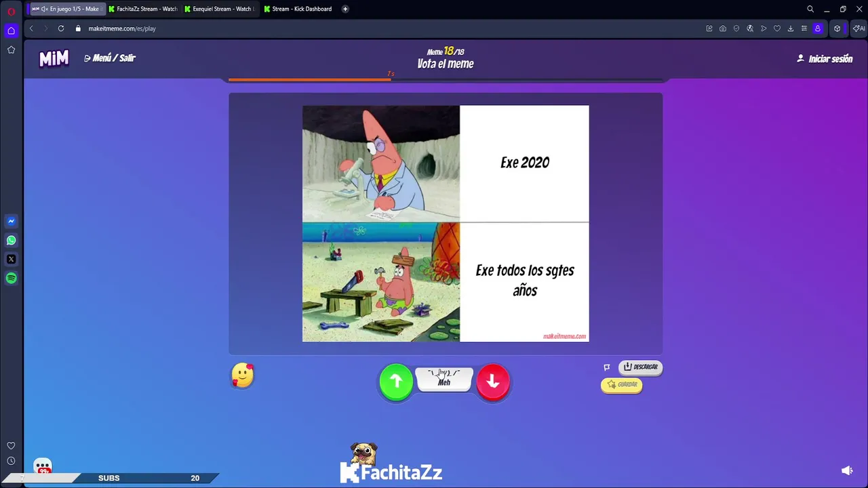Report the meme with the flag icon
868x488 pixels.
point(607,367)
